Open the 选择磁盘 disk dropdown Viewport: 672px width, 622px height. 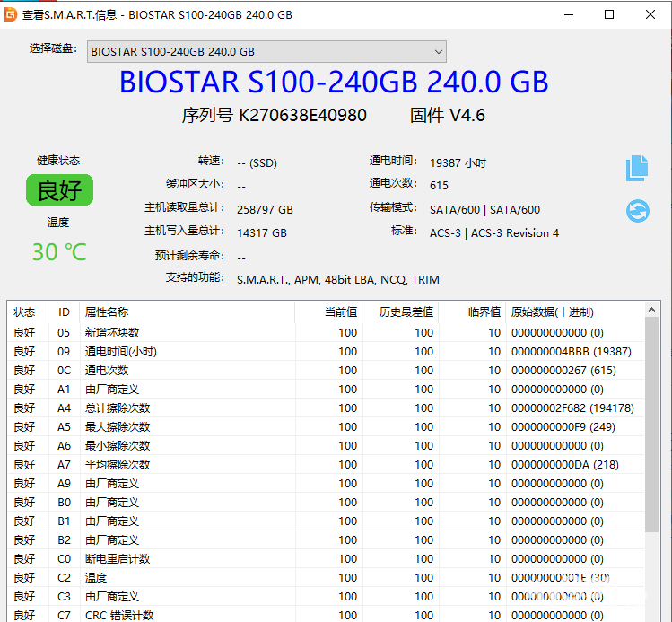click(x=266, y=52)
